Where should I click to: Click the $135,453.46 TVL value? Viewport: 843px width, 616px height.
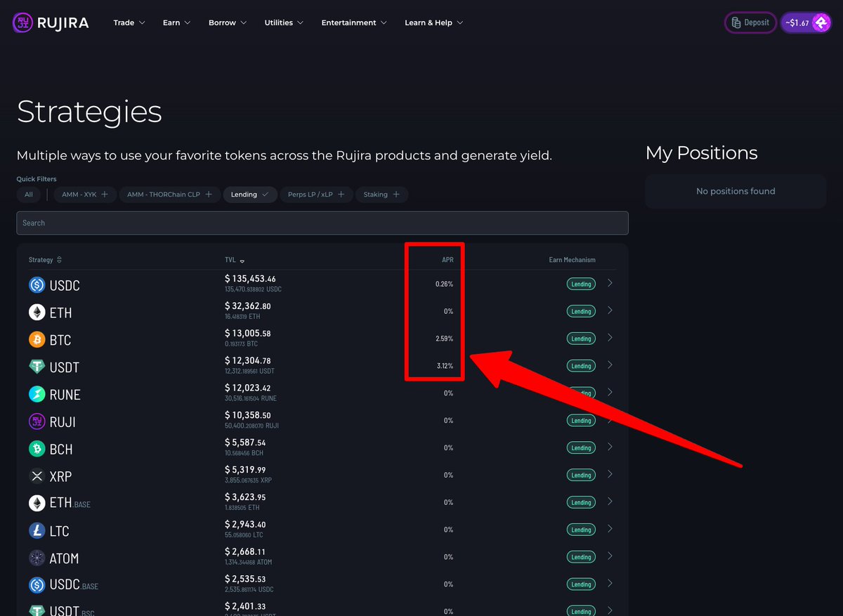click(x=250, y=279)
